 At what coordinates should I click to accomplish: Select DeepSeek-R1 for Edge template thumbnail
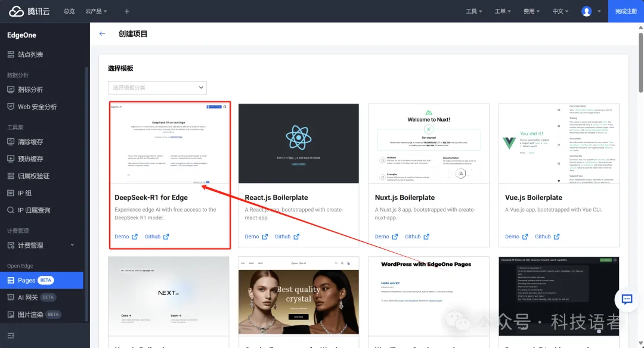click(x=169, y=143)
